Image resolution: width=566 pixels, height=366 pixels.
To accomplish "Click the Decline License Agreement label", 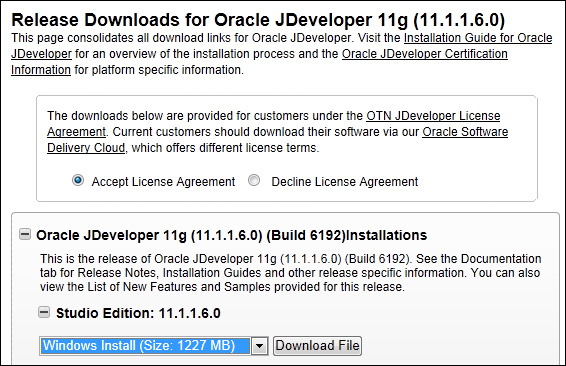I will coord(345,182).
